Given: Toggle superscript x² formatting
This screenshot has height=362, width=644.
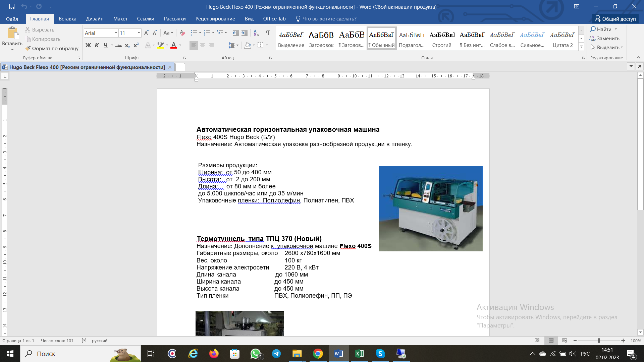Looking at the screenshot, I should pyautogui.click(x=136, y=45).
